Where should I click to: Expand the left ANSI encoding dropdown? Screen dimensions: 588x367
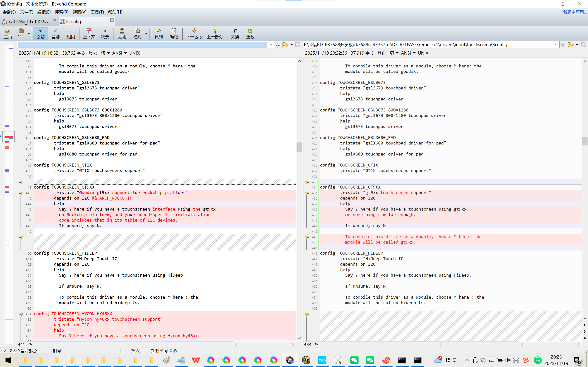tap(125, 53)
